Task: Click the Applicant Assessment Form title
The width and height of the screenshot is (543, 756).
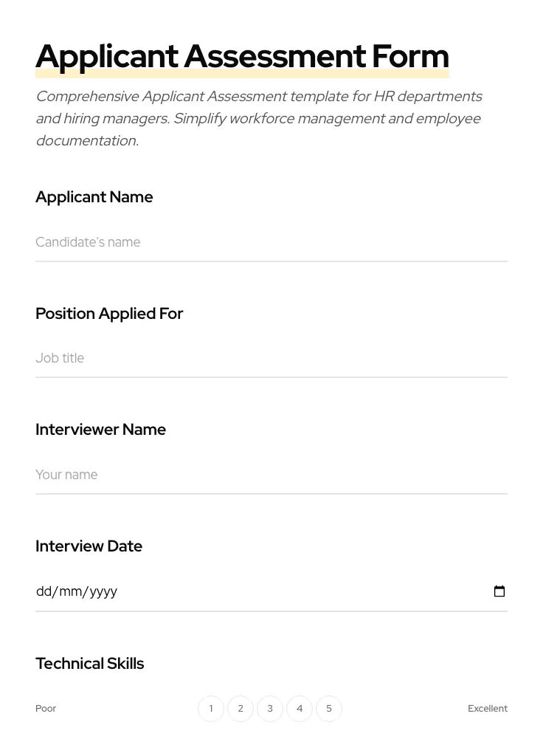Action: [242, 55]
